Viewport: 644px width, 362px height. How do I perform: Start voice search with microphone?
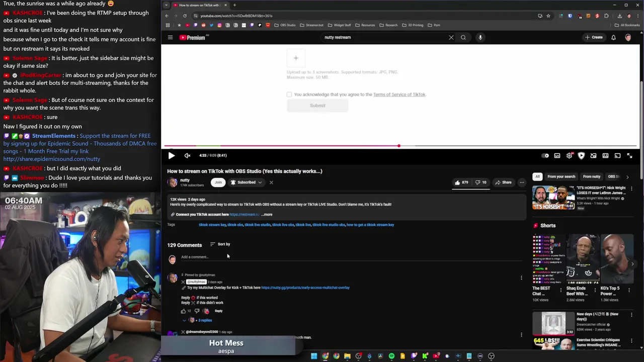click(x=480, y=37)
